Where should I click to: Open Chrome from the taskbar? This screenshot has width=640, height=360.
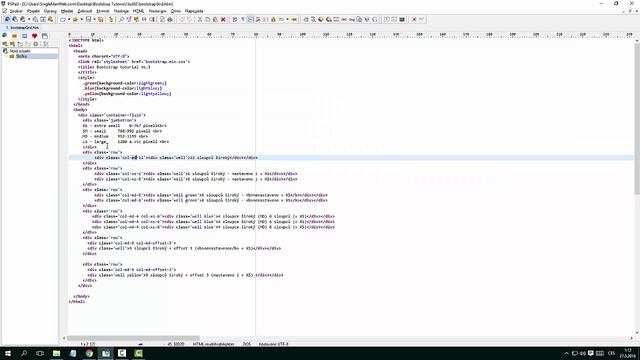coord(89,353)
